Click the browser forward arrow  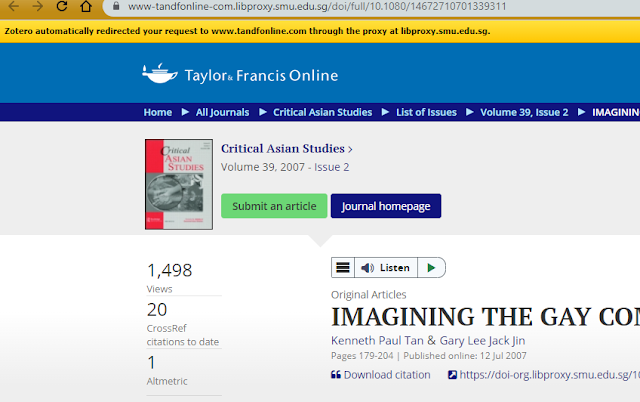38,6
